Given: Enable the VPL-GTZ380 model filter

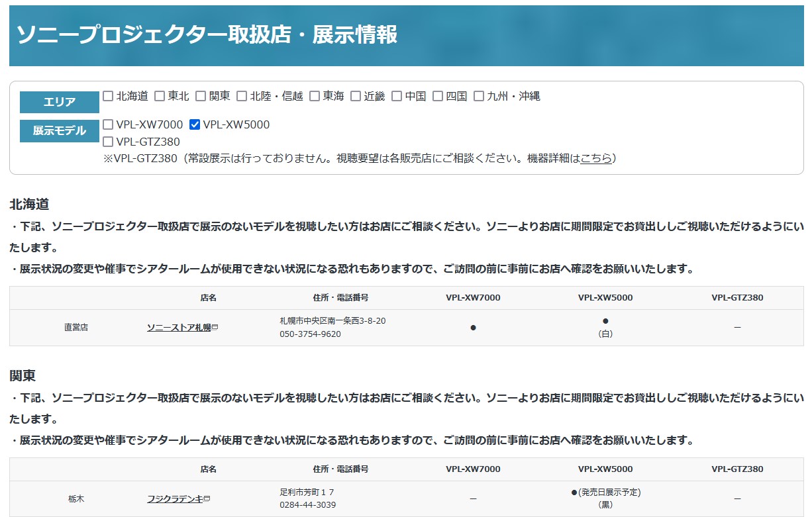Looking at the screenshot, I should click(108, 142).
